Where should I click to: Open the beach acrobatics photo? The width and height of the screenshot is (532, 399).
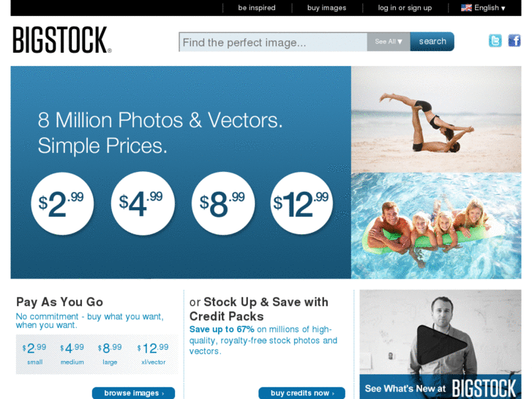[436, 119]
